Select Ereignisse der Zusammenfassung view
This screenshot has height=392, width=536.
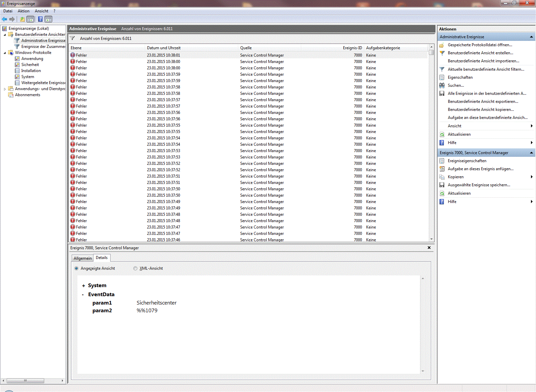coord(43,47)
